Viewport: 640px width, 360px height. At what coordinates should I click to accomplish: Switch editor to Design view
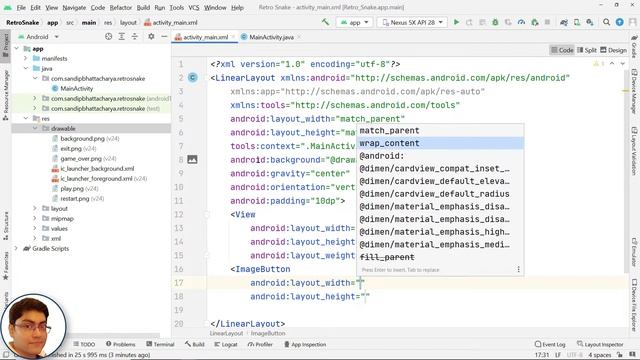click(613, 50)
